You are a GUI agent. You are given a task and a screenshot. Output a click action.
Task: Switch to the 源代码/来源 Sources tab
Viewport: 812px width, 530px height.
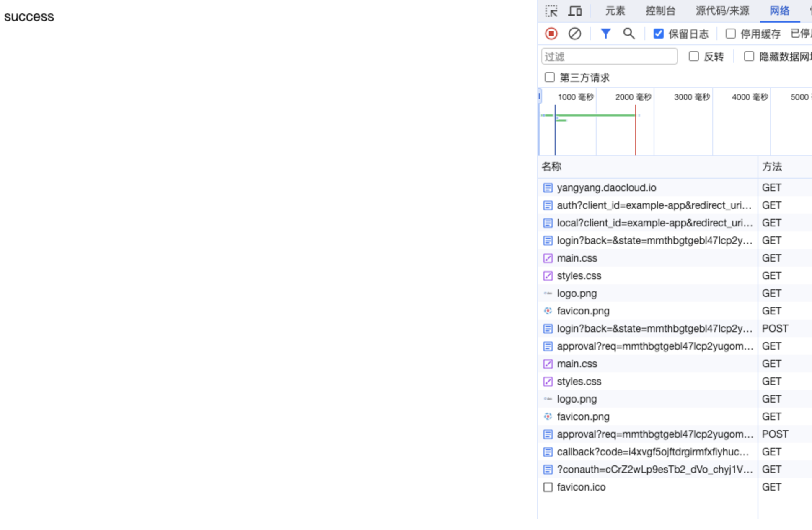pos(722,11)
